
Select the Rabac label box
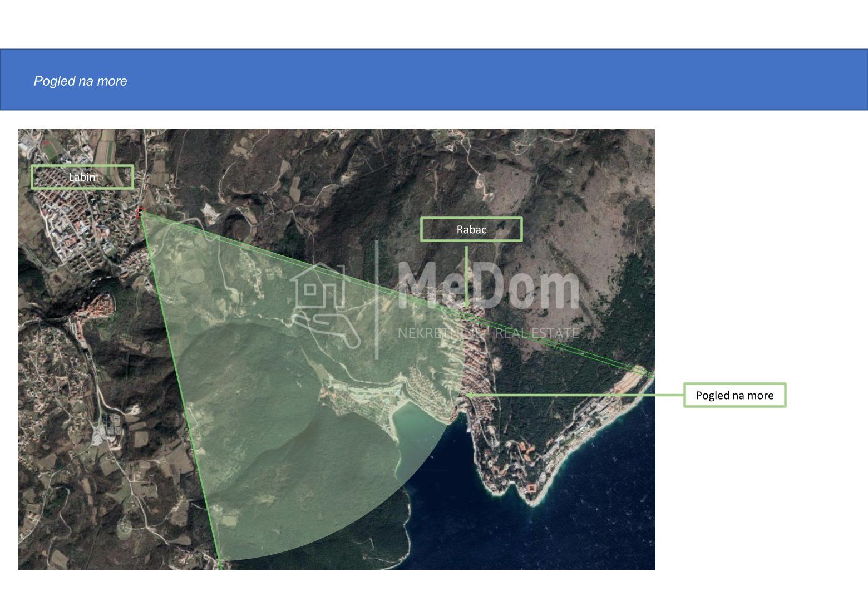[x=471, y=229]
